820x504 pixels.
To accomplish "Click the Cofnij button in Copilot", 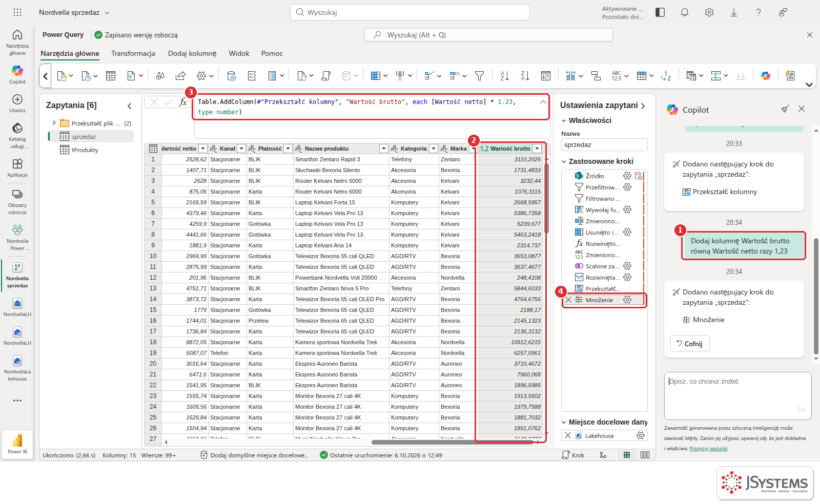I will [x=690, y=343].
